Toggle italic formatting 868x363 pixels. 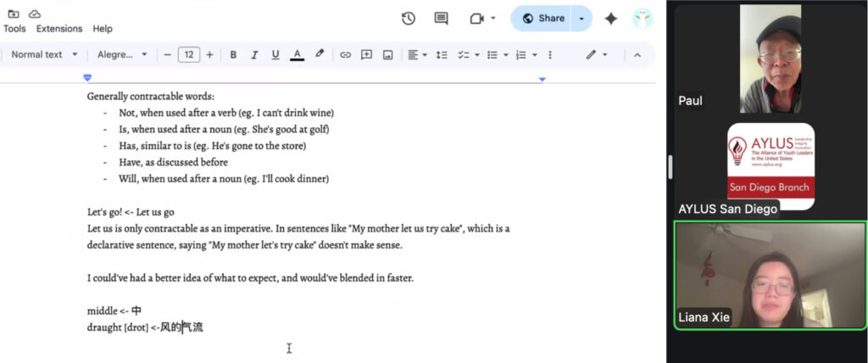pos(253,54)
